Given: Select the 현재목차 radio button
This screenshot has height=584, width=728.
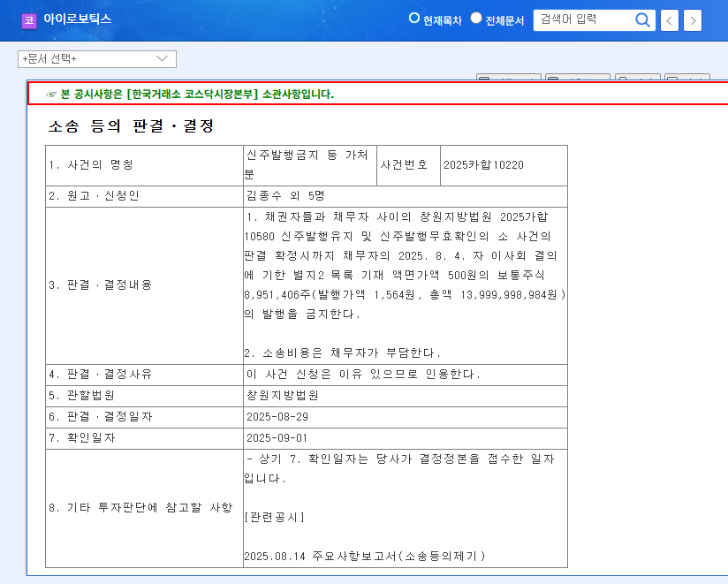Looking at the screenshot, I should [413, 18].
